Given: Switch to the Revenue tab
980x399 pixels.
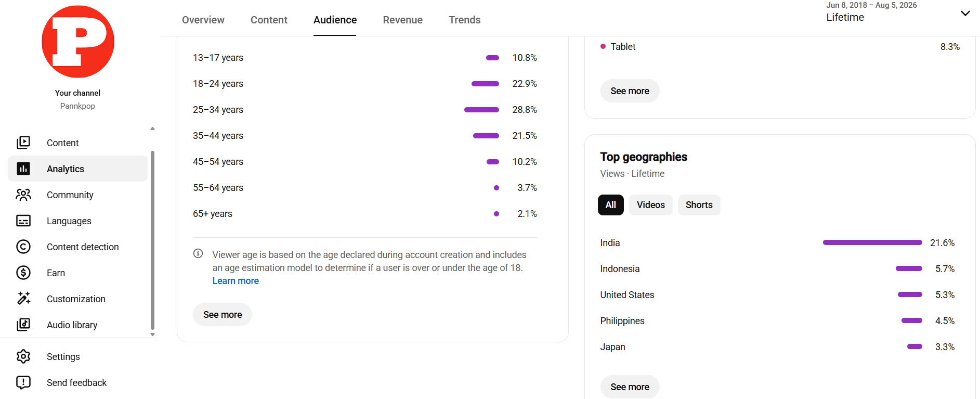Looking at the screenshot, I should pos(403,20).
